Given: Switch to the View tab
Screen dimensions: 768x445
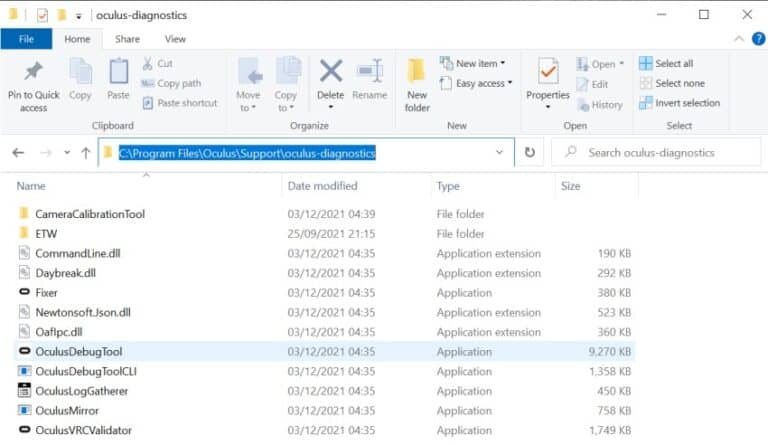Looking at the screenshot, I should pos(175,39).
